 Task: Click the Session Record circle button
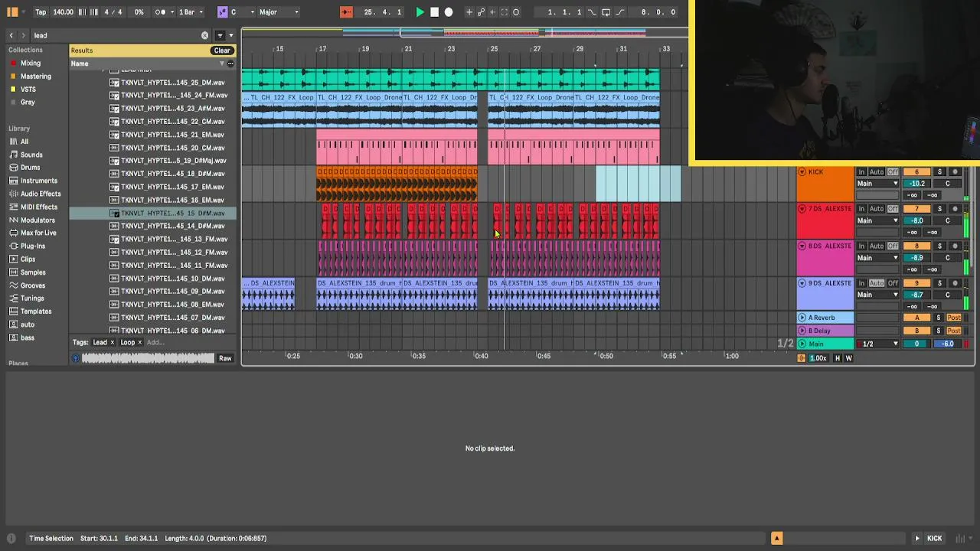[x=516, y=12]
